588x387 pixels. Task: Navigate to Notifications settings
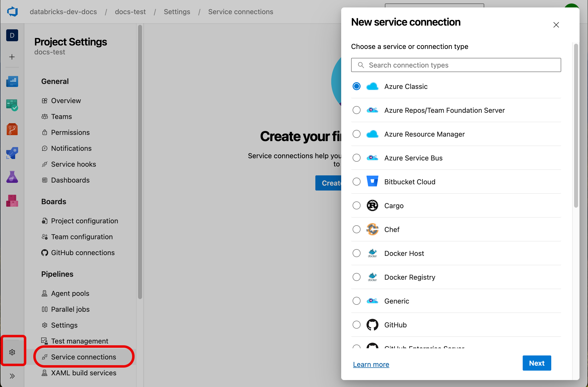pyautogui.click(x=71, y=148)
